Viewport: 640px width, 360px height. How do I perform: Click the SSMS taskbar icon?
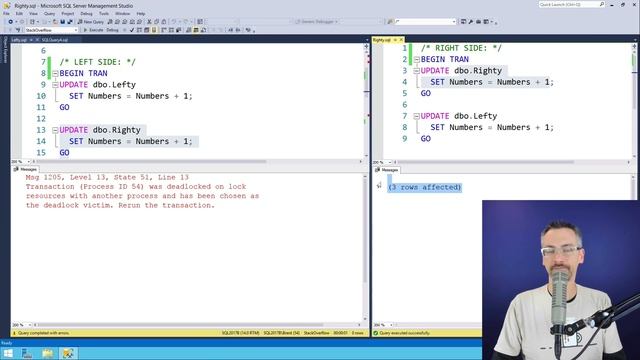[x=68, y=353]
